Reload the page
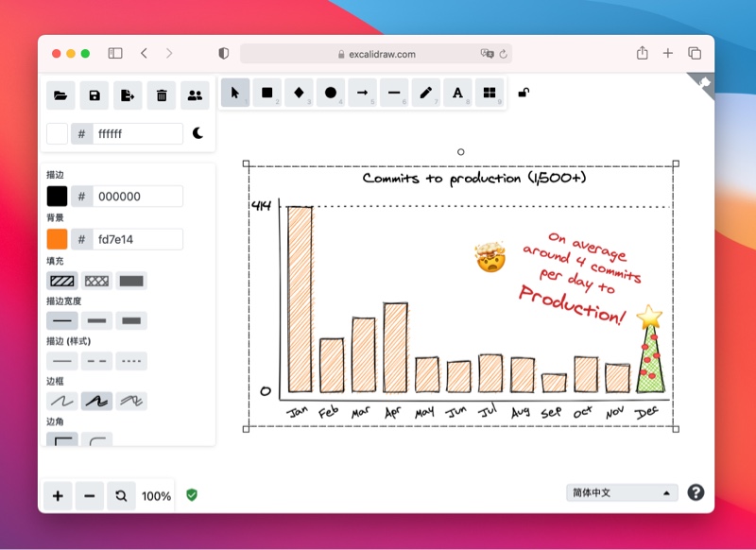 [504, 54]
